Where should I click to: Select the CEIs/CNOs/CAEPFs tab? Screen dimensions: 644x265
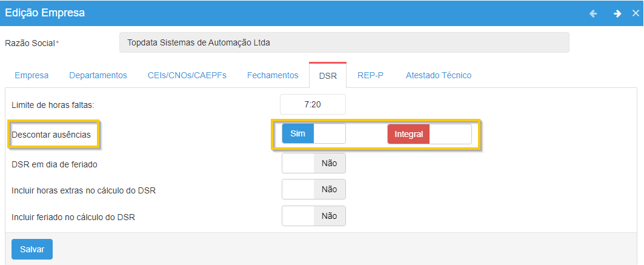point(187,75)
